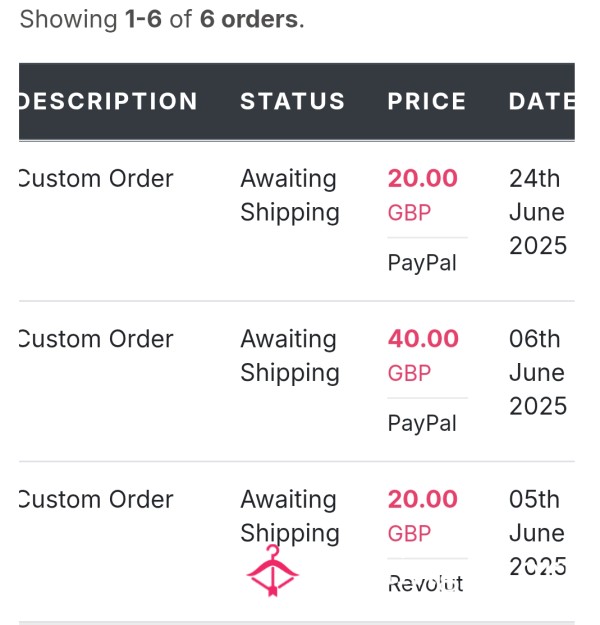Select the 40.00 GBP price
The image size is (600, 625).
point(423,355)
